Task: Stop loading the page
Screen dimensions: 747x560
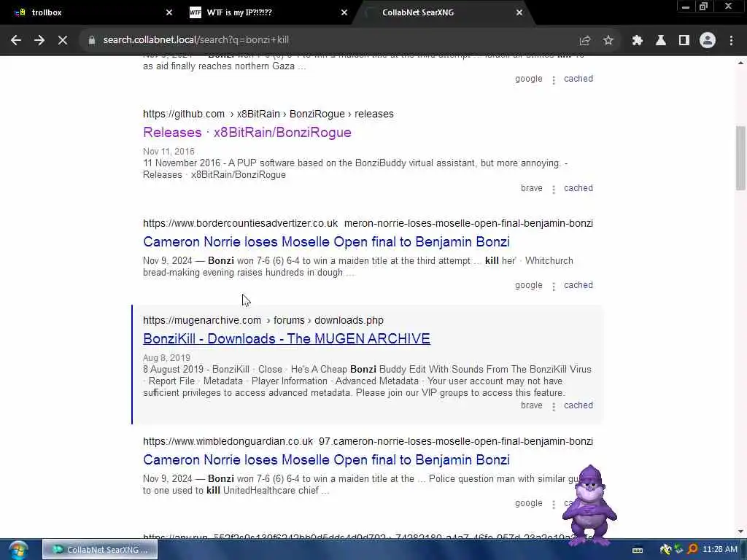Action: 63,41
